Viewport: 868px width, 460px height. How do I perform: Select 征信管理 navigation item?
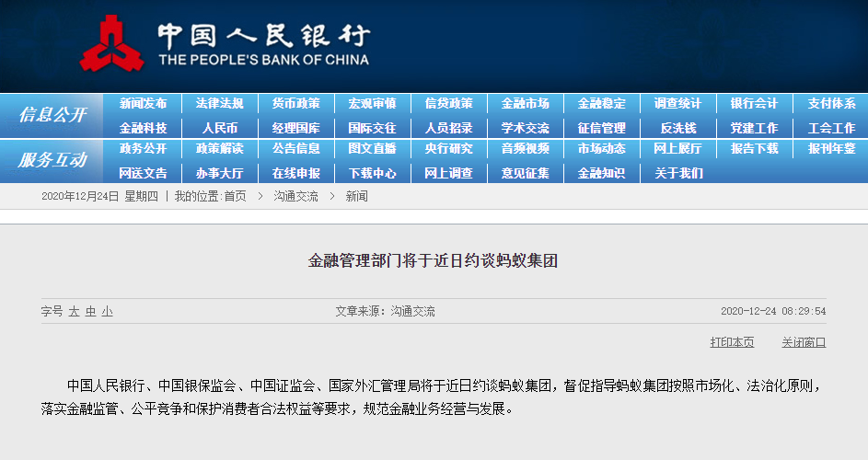click(601, 129)
